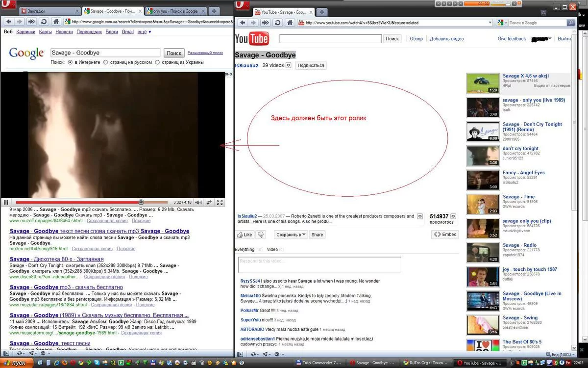This screenshot has width=588, height=368.
Task: Expand the view count statistics arrow
Action: pyautogui.click(x=453, y=216)
